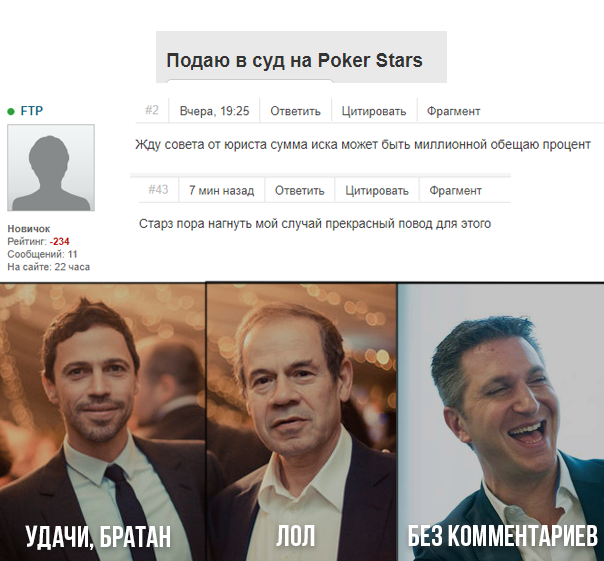Open the photo captioned 'УДАЧИ, БРАТАН'
This screenshot has height=561, width=604.
(x=102, y=422)
